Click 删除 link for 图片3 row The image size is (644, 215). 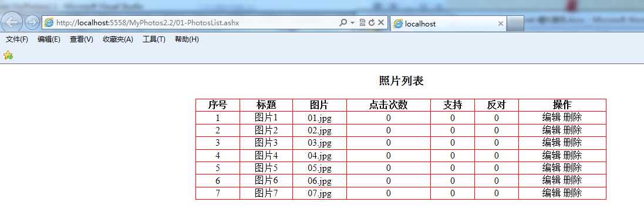pyautogui.click(x=572, y=143)
